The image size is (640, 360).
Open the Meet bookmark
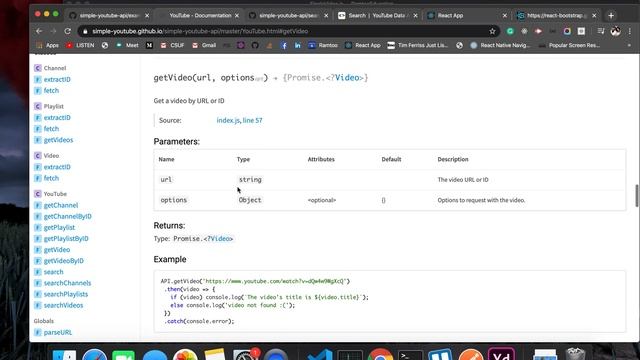(x=127, y=45)
